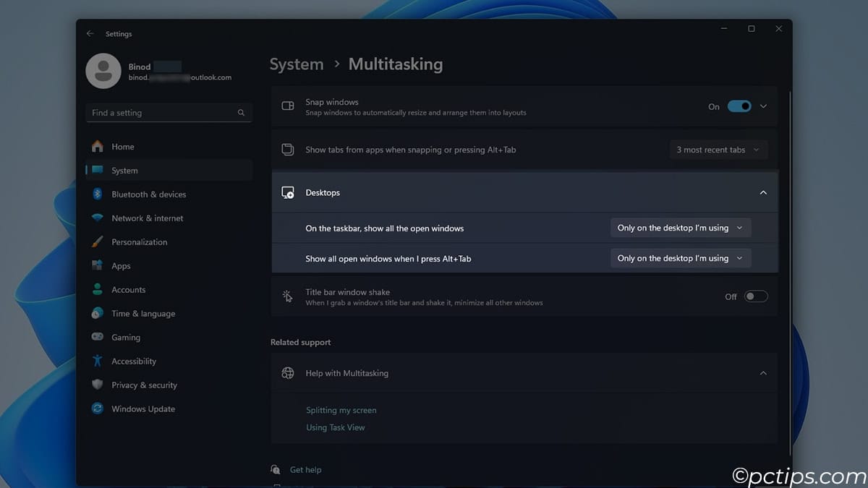Viewport: 868px width, 488px height.
Task: Open Network & internet settings via its Wi-Fi icon
Action: click(x=98, y=218)
